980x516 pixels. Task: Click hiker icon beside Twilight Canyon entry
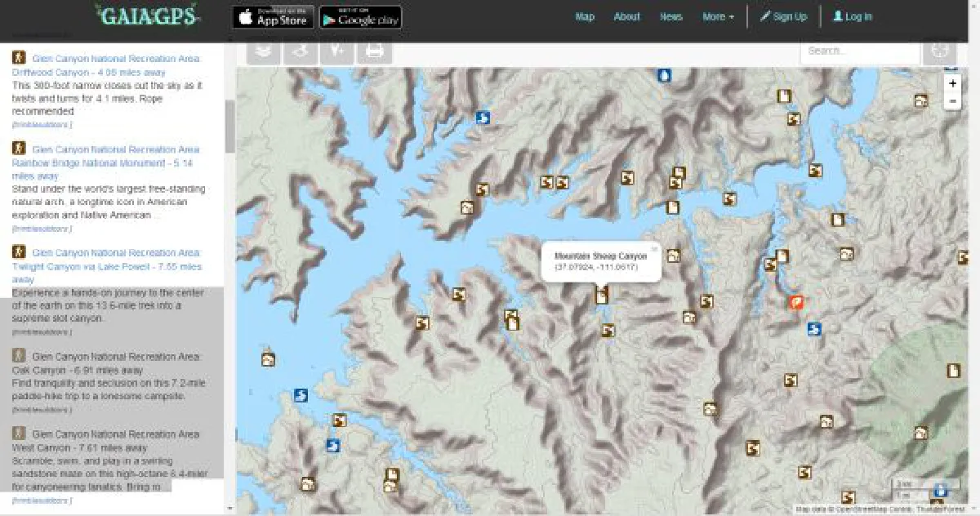[18, 252]
